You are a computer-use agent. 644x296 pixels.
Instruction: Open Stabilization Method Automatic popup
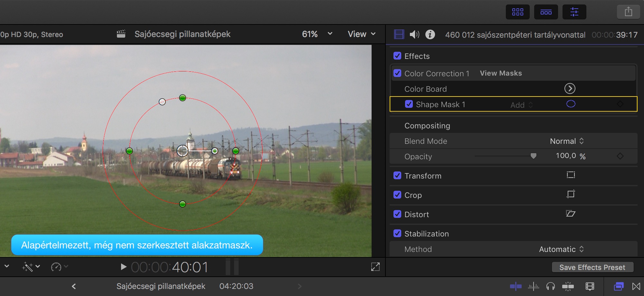[x=561, y=249]
